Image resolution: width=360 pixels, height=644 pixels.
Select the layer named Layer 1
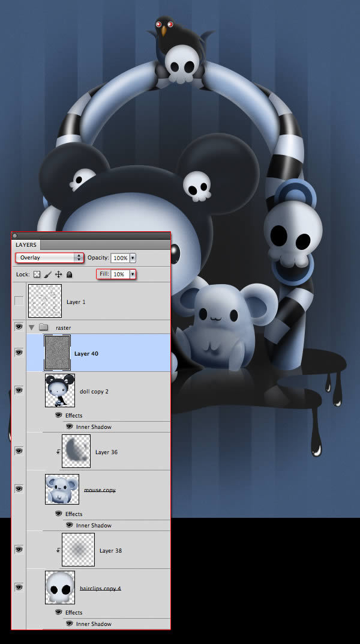click(76, 302)
